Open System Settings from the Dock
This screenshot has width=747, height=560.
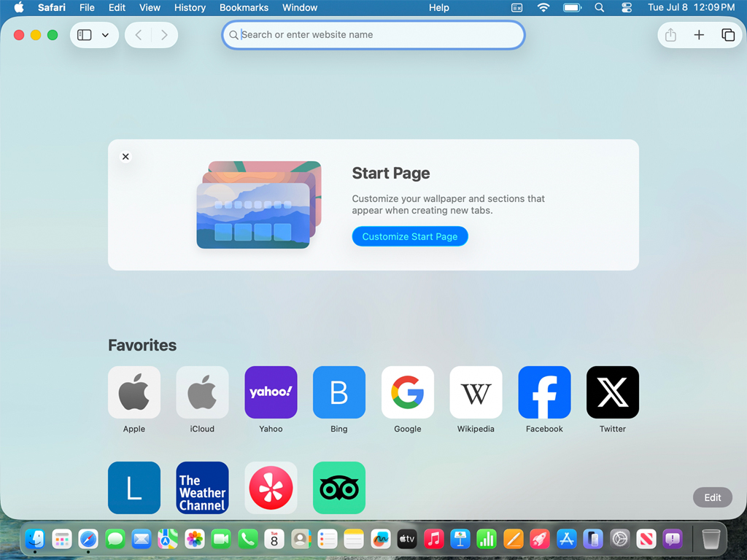pos(619,539)
